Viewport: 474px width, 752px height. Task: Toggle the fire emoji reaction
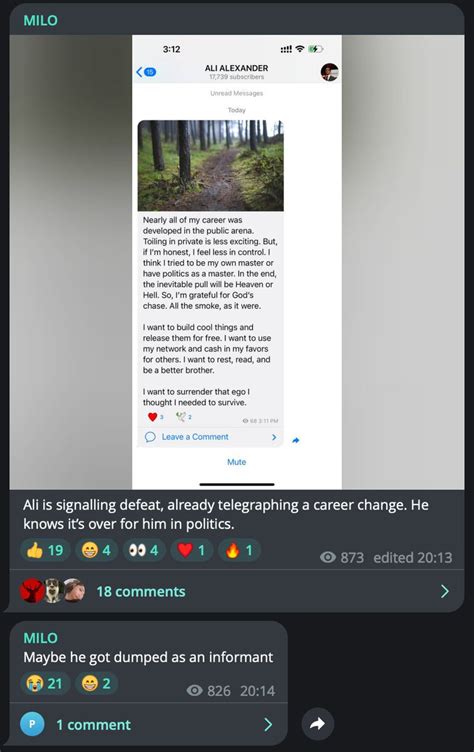pos(239,550)
